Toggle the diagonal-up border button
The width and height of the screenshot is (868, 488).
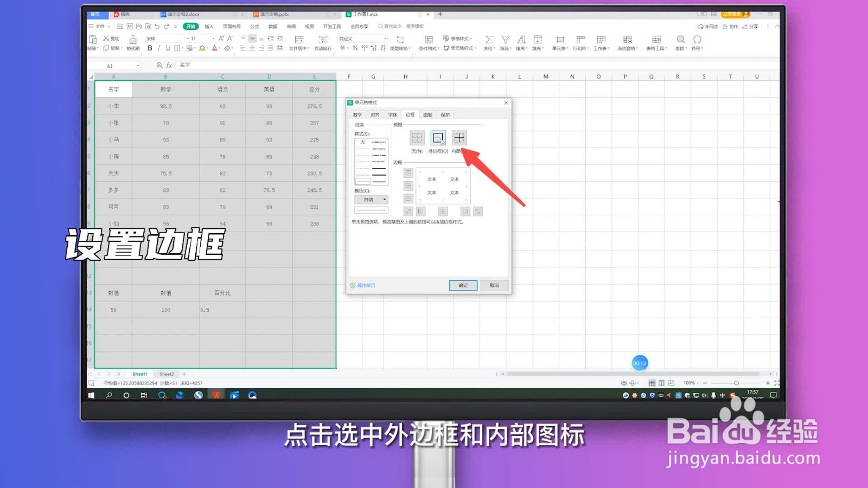[x=409, y=211]
